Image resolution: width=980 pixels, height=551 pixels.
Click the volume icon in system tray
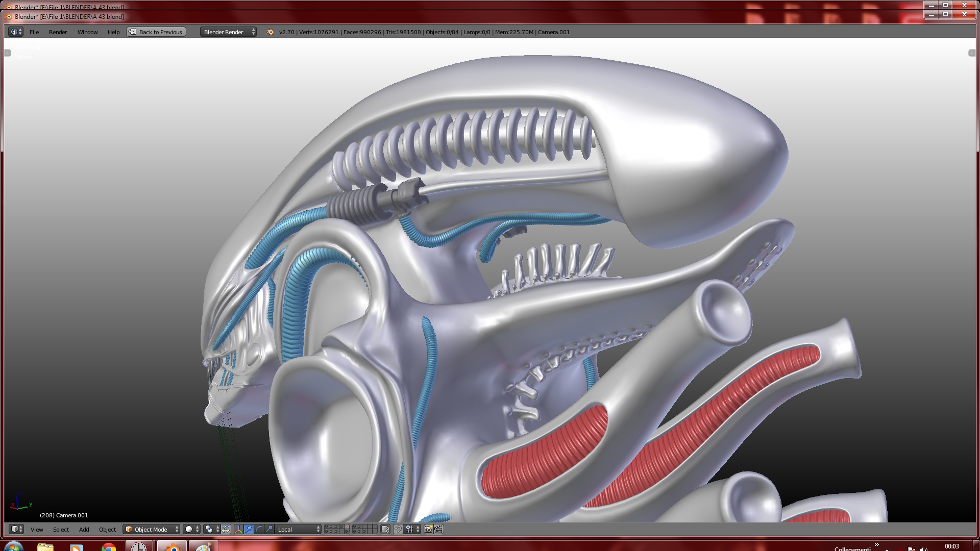click(x=924, y=549)
